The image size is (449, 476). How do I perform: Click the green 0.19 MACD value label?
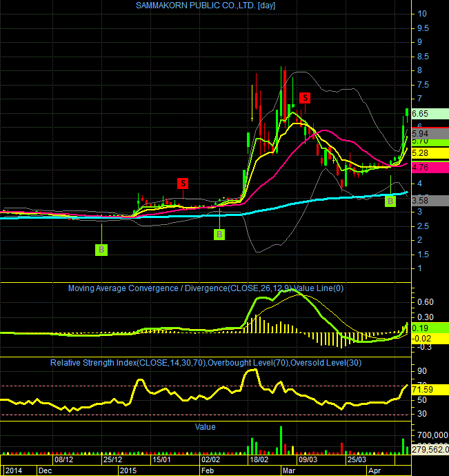430,328
